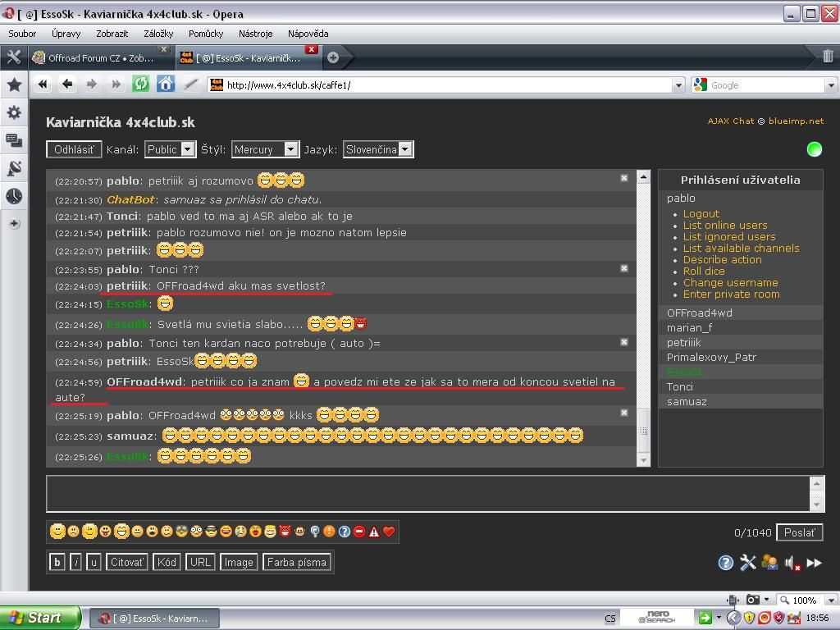The image size is (840, 630).
Task: Click inside the chat message input box
Action: (x=427, y=493)
